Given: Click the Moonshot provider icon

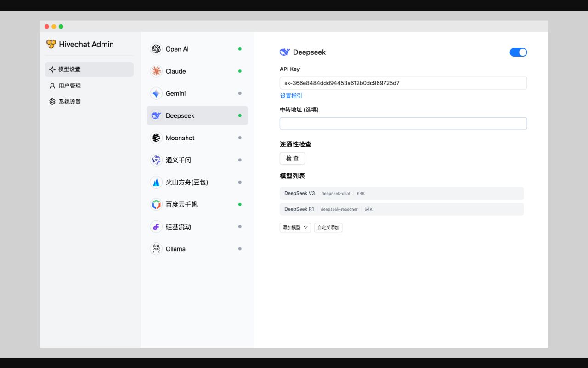Looking at the screenshot, I should pyautogui.click(x=156, y=138).
